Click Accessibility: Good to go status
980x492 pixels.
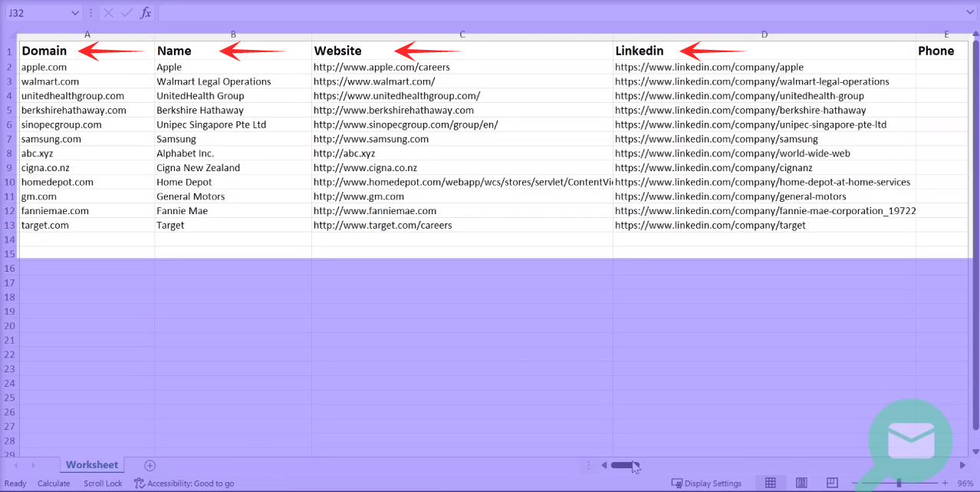coord(184,484)
